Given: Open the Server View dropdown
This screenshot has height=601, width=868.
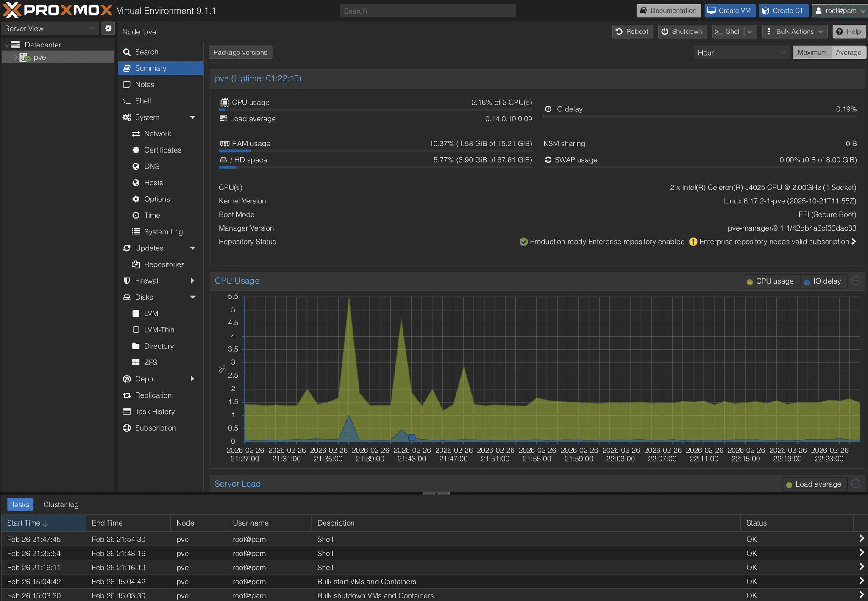Looking at the screenshot, I should tap(92, 28).
